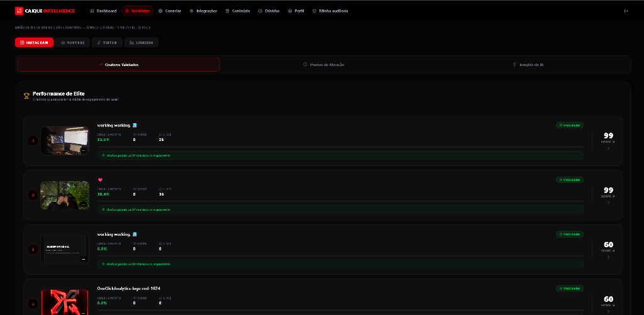Click the 60 score on the rank 3 card
The width and height of the screenshot is (644, 315).
(608, 245)
